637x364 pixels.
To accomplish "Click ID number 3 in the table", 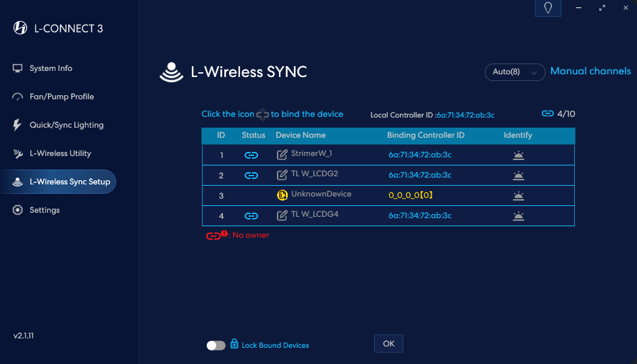I will (222, 196).
